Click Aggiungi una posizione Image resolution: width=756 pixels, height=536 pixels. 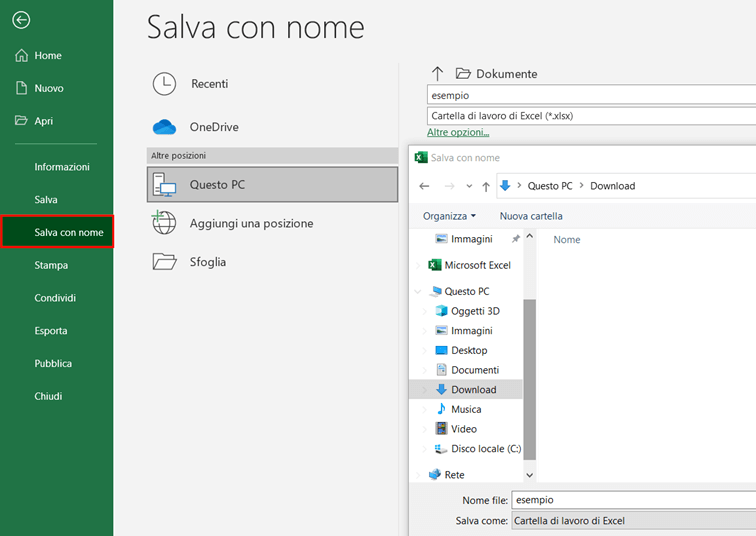pyautogui.click(x=251, y=223)
